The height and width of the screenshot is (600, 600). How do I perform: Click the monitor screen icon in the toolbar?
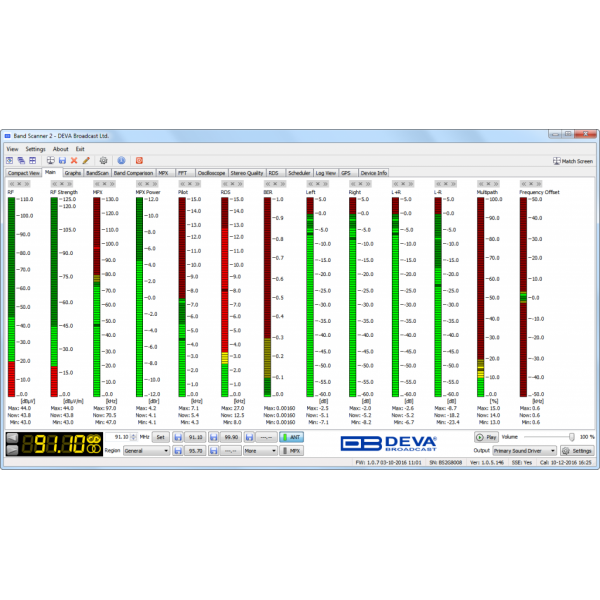51,160
